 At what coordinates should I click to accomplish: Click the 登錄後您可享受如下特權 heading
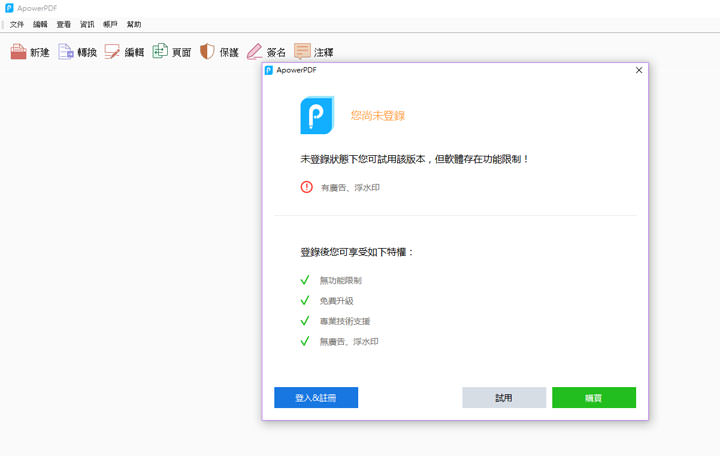[x=357, y=252]
